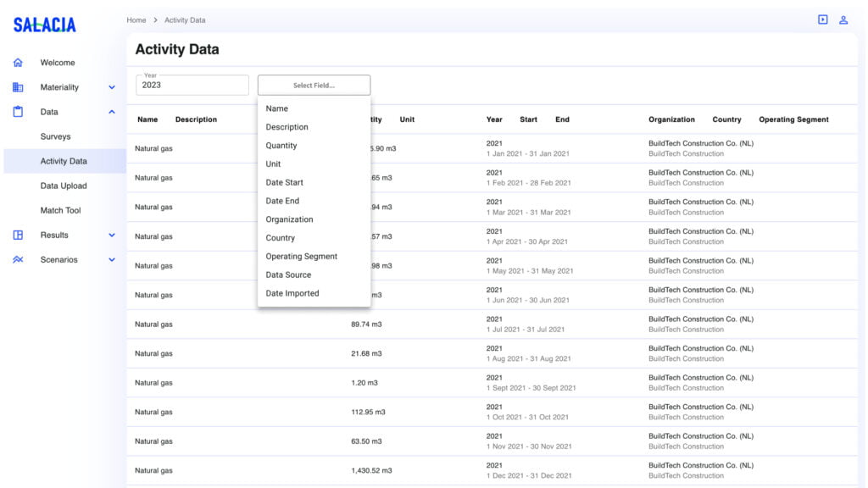Go to Surveys in the sidebar
The width and height of the screenshot is (868, 488).
56,136
